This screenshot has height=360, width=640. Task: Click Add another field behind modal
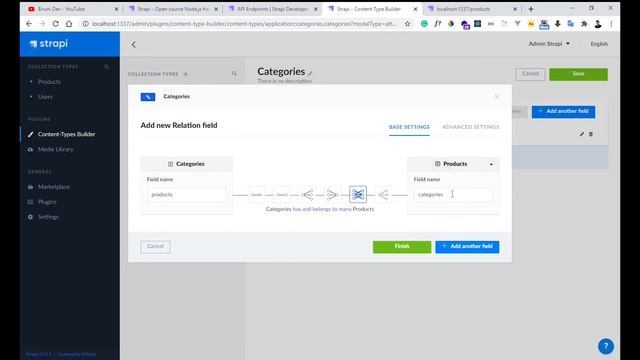563,111
